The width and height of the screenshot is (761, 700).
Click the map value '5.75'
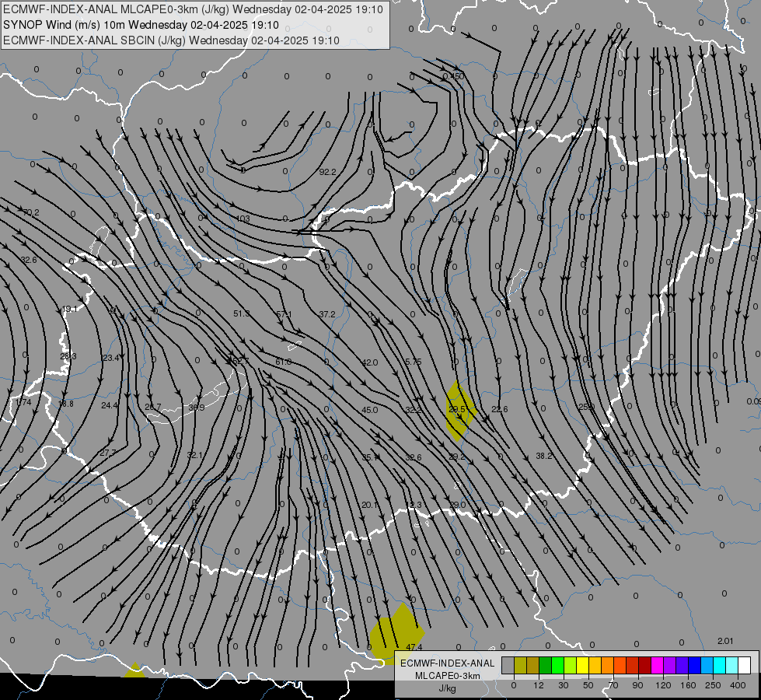pyautogui.click(x=413, y=362)
